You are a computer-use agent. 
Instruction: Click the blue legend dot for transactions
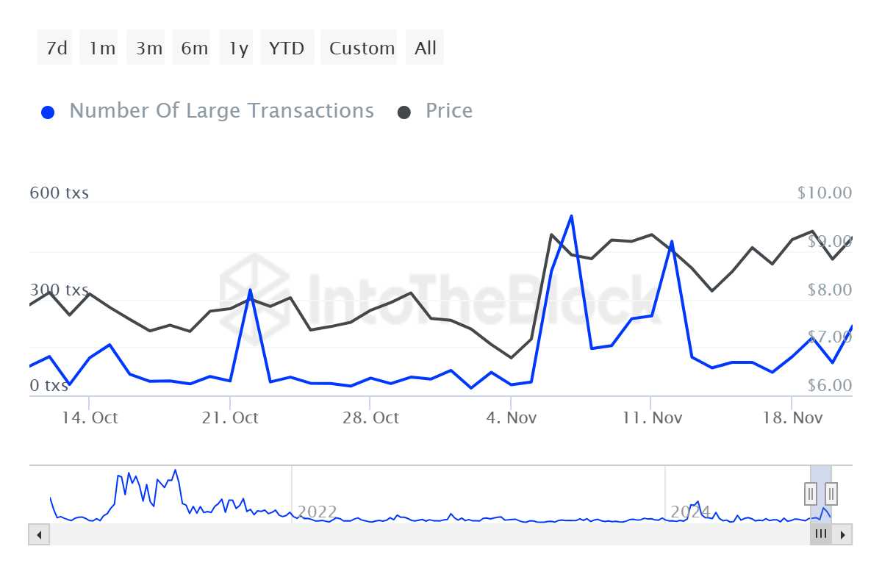click(49, 112)
